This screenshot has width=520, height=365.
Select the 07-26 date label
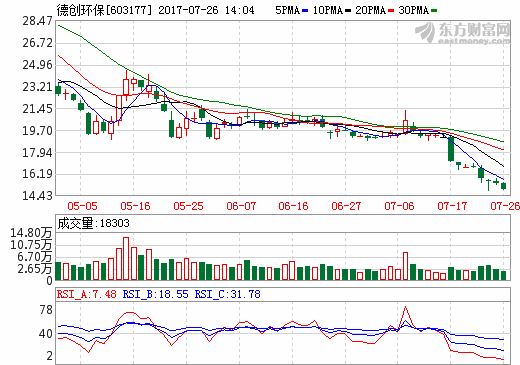[x=505, y=206]
